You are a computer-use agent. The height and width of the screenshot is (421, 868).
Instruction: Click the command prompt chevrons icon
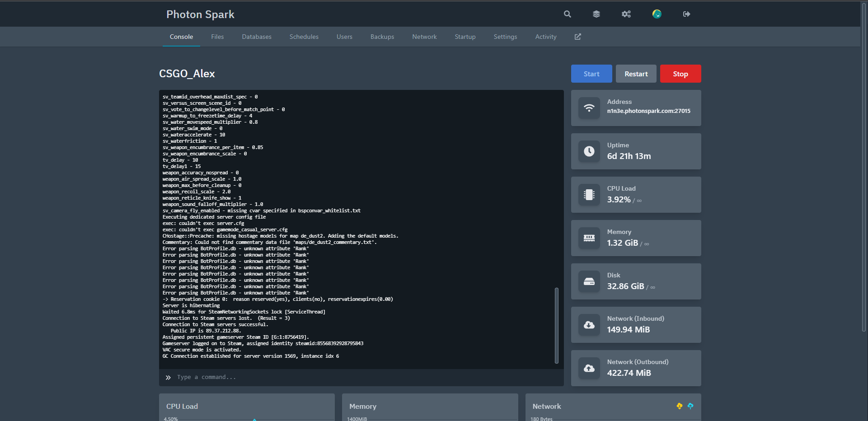(x=168, y=378)
